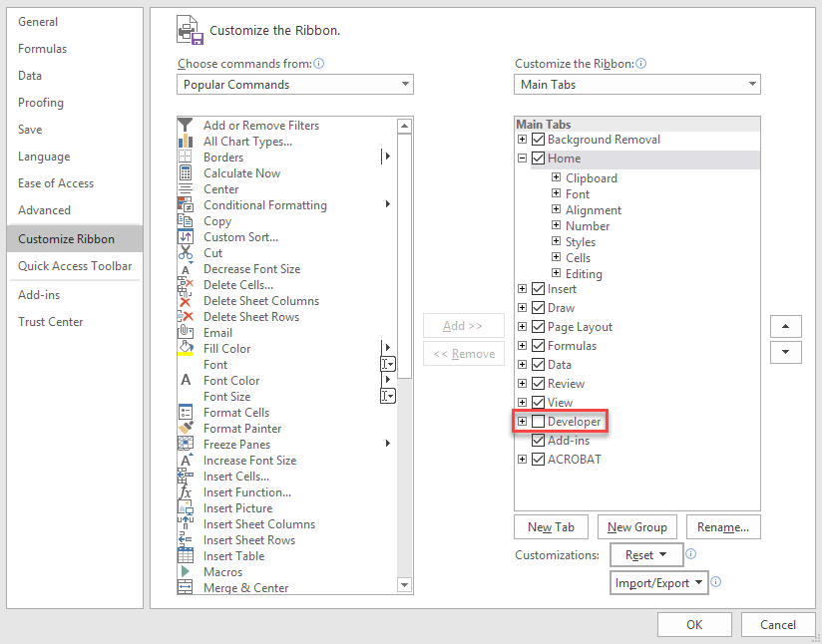Open the Choose commands from dropdown

(295, 85)
